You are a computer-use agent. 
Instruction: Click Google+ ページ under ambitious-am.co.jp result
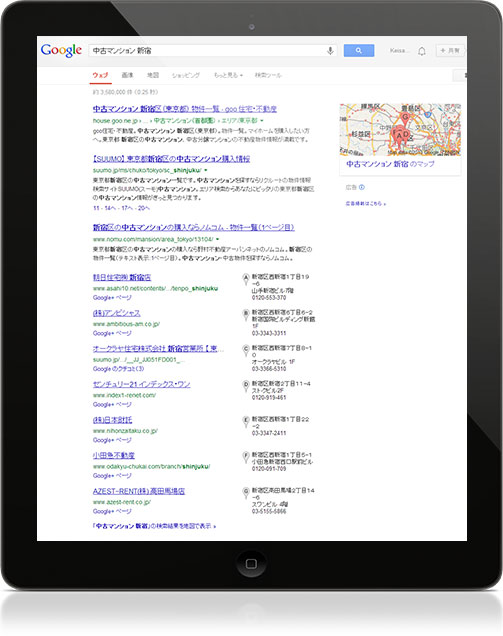coord(112,333)
